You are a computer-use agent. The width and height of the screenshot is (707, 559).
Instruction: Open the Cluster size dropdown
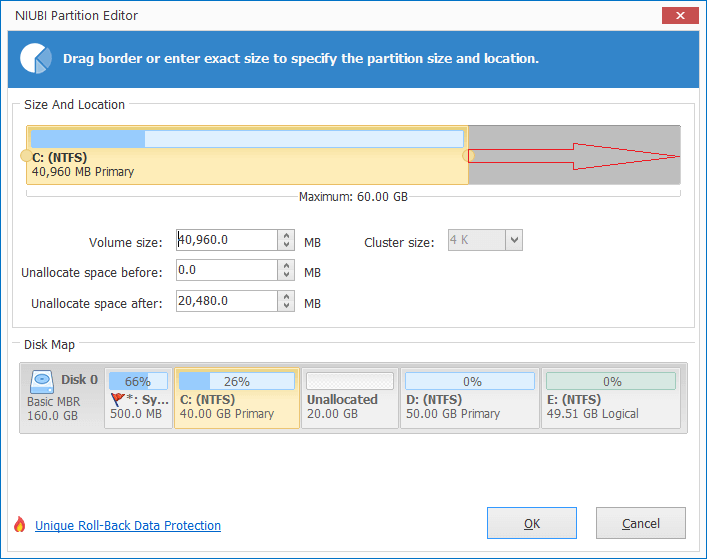[x=513, y=240]
